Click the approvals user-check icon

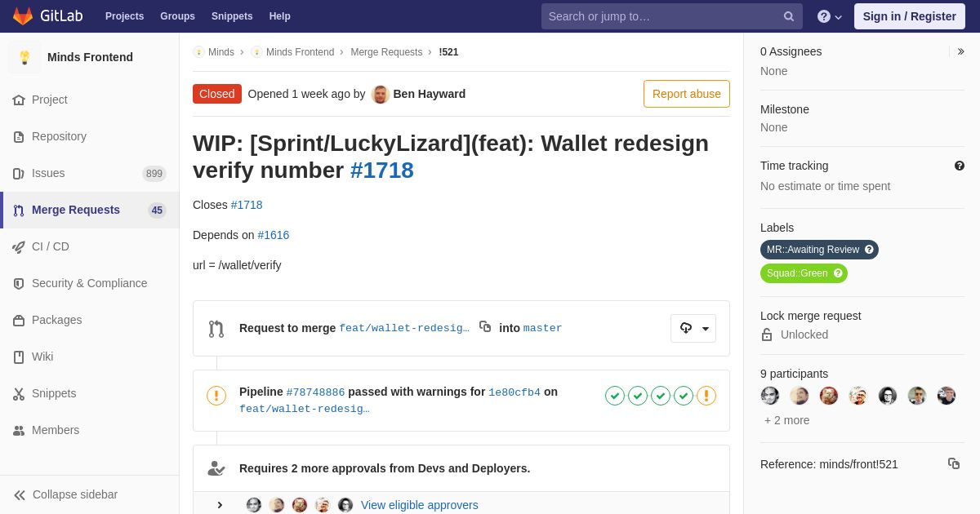[216, 468]
